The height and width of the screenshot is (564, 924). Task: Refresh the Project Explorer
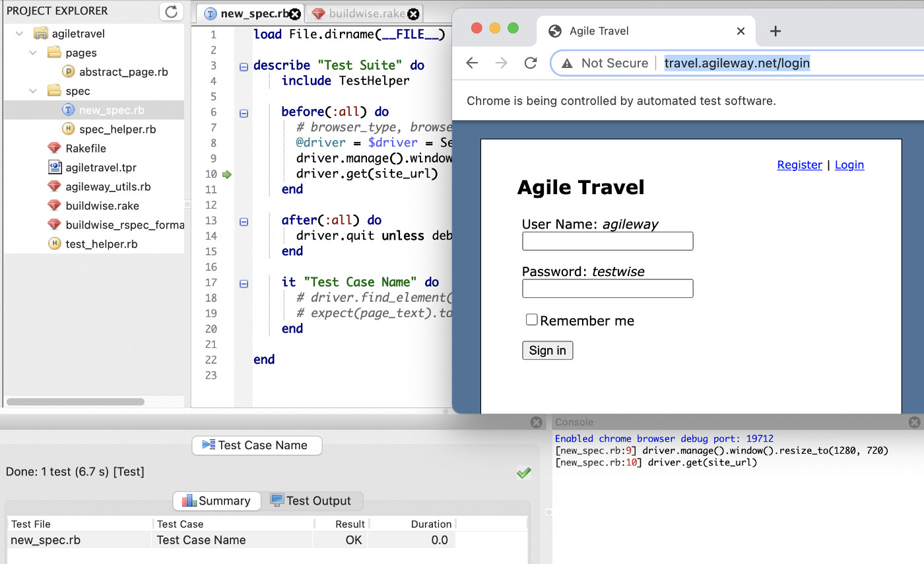[171, 11]
